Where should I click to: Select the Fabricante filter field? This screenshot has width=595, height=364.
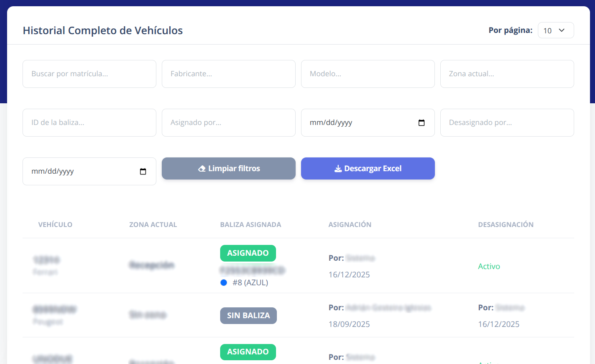click(228, 74)
